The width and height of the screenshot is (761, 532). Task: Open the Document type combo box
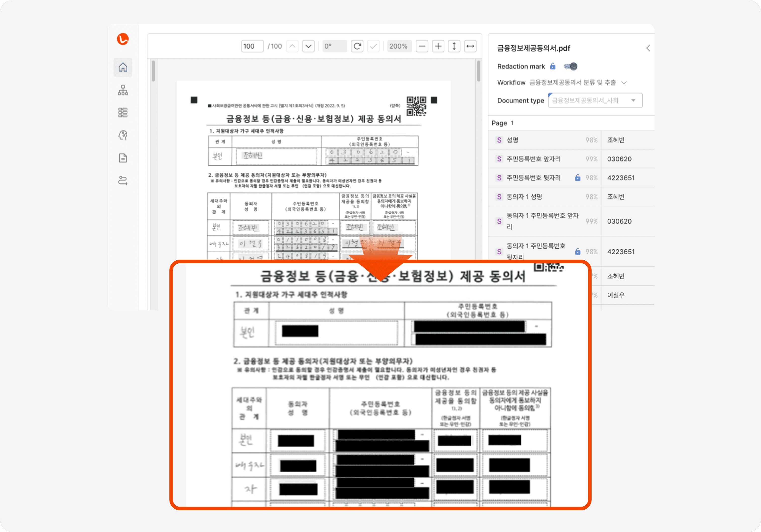(595, 100)
